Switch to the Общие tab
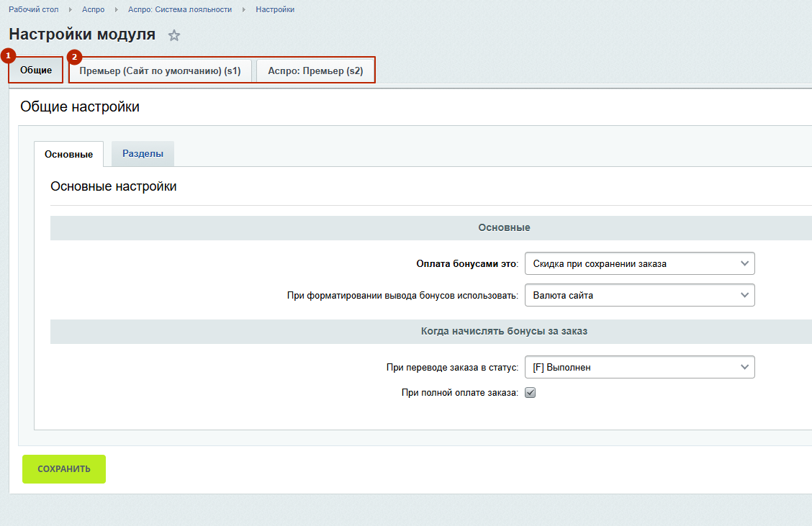This screenshot has width=812, height=526. 36,71
